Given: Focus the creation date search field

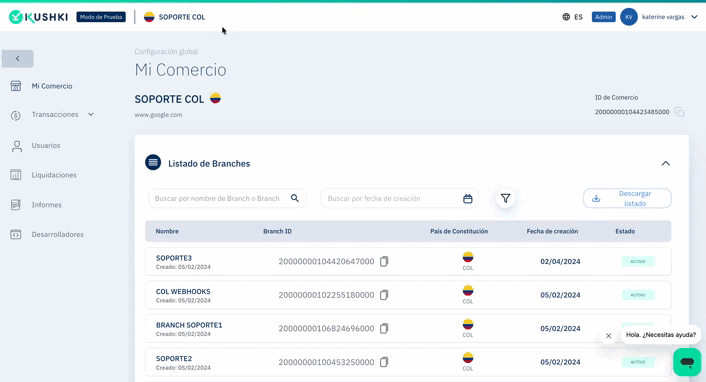Looking at the screenshot, I should click(399, 198).
